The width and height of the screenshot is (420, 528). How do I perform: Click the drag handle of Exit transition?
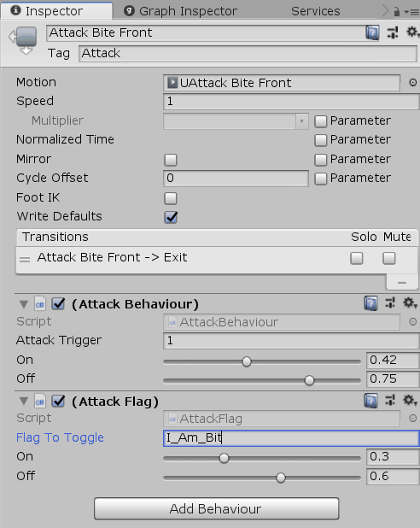click(25, 259)
